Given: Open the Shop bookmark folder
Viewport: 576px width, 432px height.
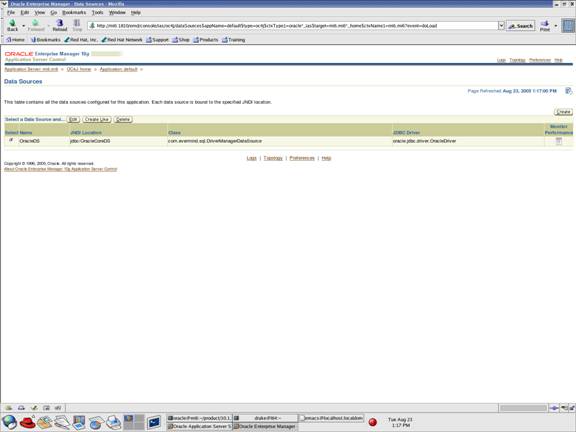Looking at the screenshot, I should [181, 40].
